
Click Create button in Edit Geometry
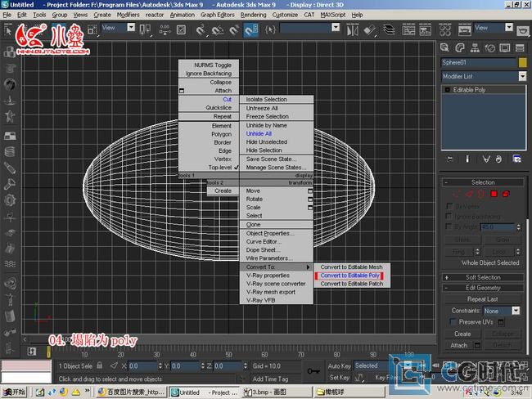coord(462,334)
